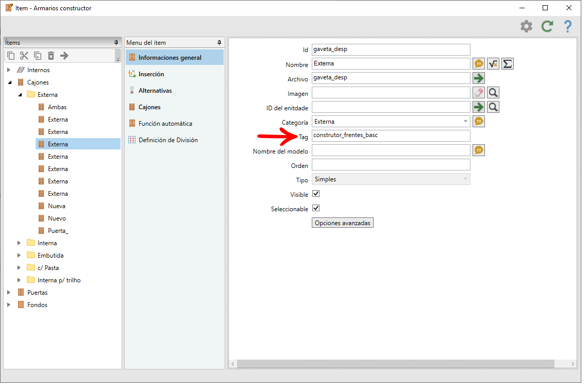Click the square root formula icon
The width and height of the screenshot is (588, 390).
tap(493, 64)
